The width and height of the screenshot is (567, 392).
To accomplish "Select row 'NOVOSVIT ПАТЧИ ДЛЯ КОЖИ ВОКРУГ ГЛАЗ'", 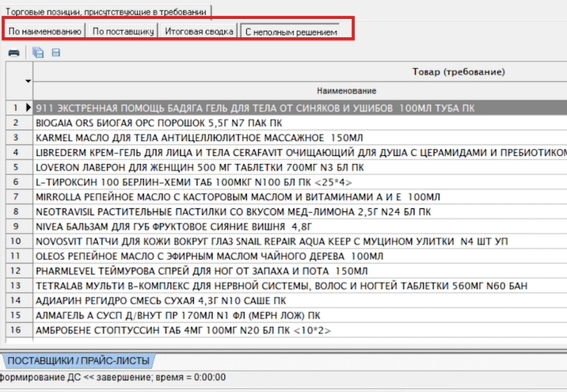I will tap(300, 242).
